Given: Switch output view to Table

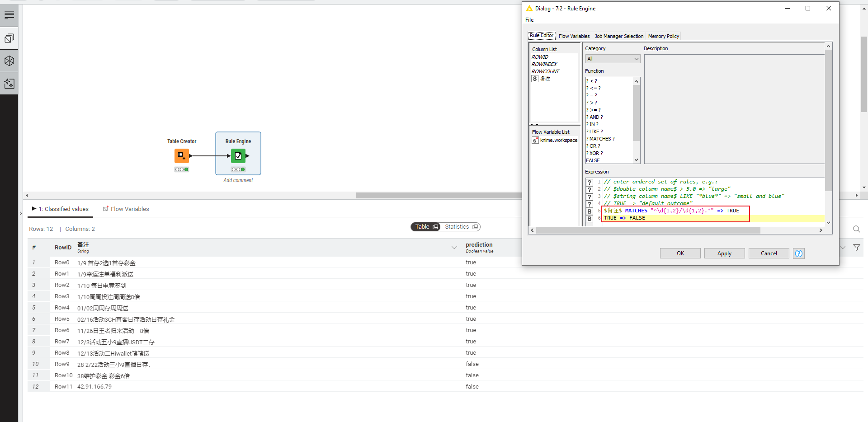Looking at the screenshot, I should (426, 227).
